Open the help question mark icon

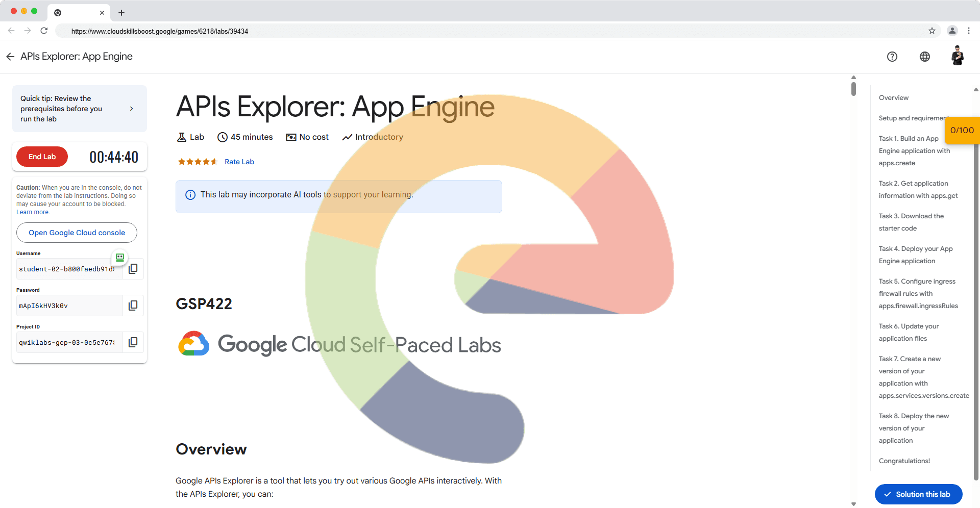[x=892, y=57]
